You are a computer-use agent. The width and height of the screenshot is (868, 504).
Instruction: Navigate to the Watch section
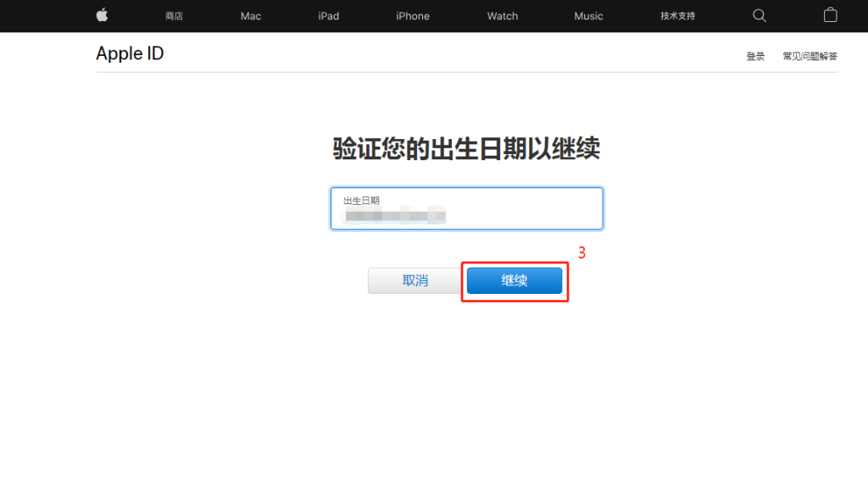tap(503, 16)
